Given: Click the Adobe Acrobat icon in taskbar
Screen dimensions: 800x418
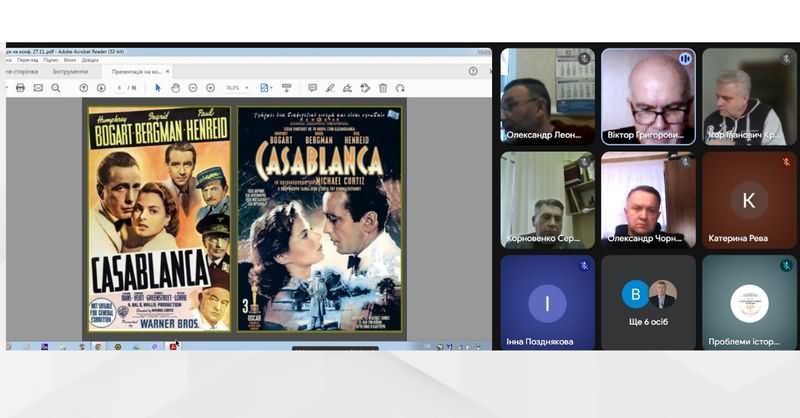Looking at the screenshot, I should [173, 347].
